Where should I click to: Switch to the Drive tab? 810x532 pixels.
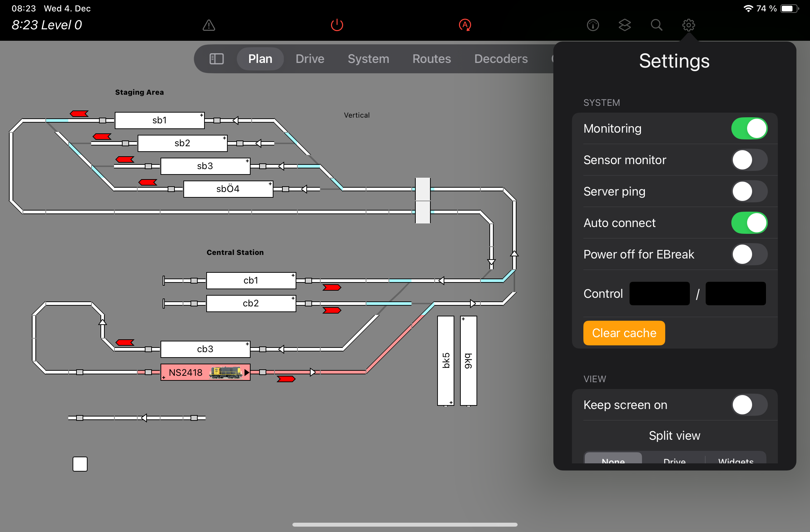click(310, 59)
